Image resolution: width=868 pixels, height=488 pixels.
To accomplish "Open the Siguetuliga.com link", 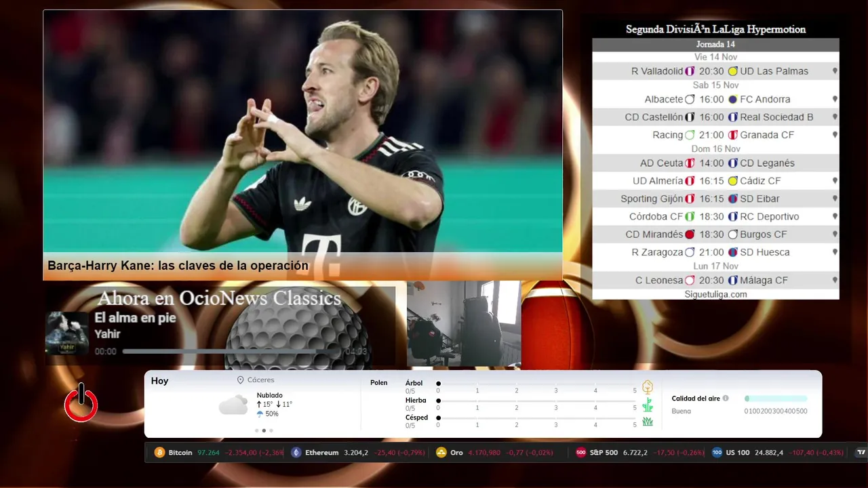I will (715, 294).
